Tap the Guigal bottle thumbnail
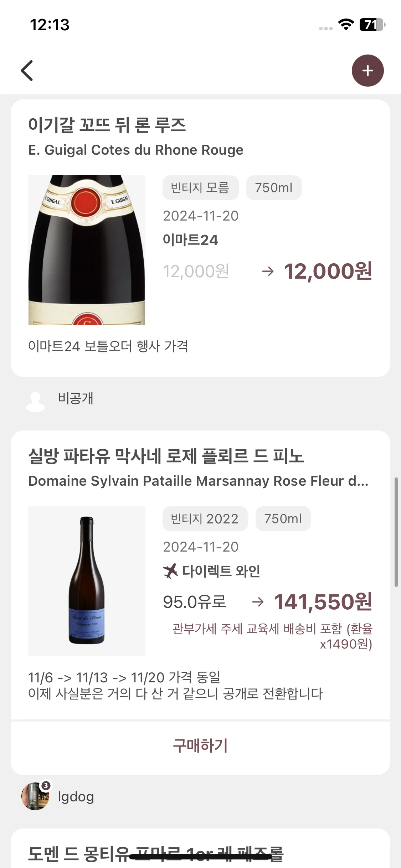The image size is (401, 868). click(x=87, y=250)
